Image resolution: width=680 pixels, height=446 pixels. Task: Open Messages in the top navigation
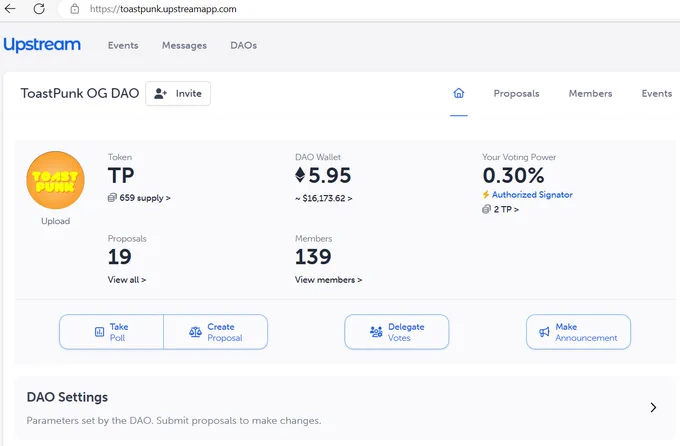click(x=184, y=46)
